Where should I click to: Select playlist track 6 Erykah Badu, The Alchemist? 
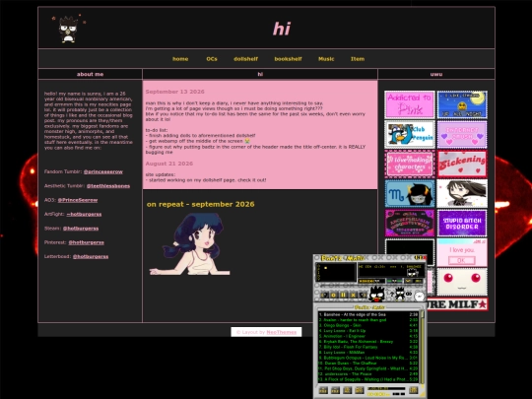click(368, 342)
